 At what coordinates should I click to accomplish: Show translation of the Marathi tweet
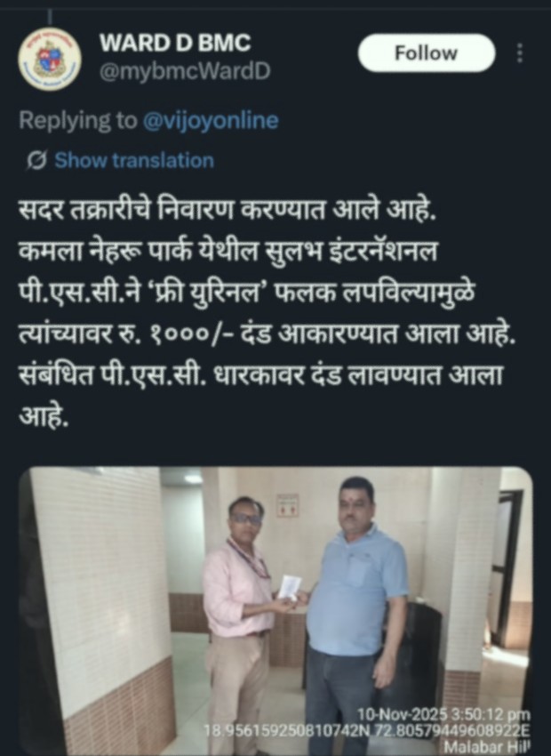[134, 161]
